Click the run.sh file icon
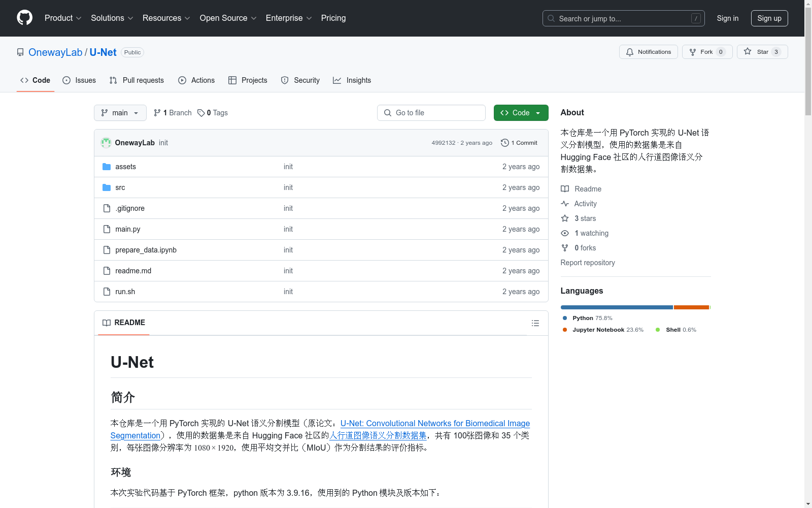 pyautogui.click(x=107, y=292)
